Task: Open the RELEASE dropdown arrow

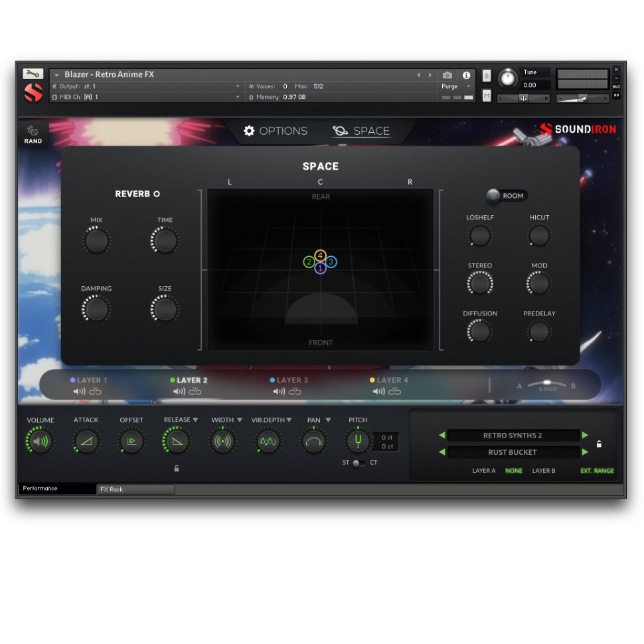Action: pos(195,420)
